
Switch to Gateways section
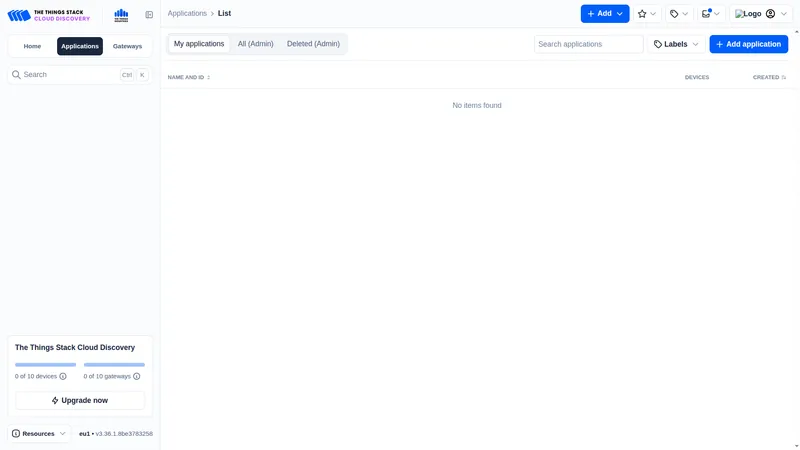tap(128, 46)
